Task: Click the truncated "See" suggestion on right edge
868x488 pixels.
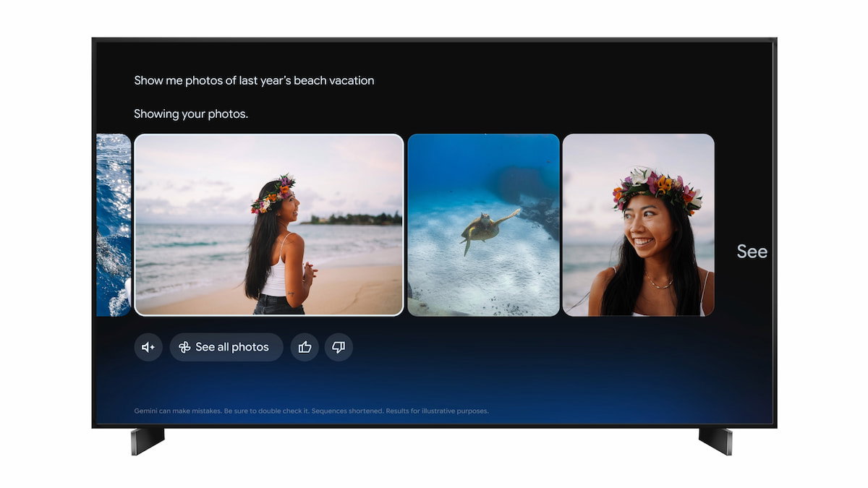Action: pyautogui.click(x=752, y=252)
